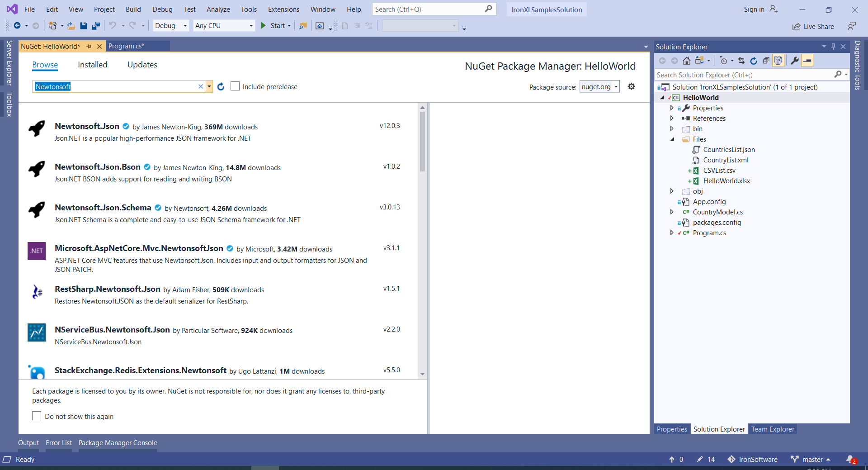Click the Collapse All icon in Solution Explorer
Viewport: 868px width, 470px height.
[x=766, y=61]
